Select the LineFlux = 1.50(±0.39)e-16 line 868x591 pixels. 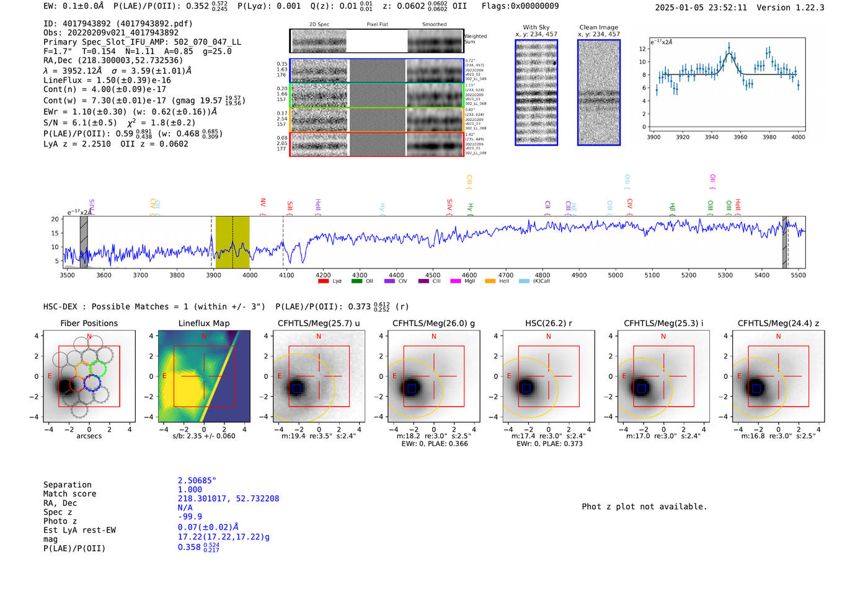(107, 80)
